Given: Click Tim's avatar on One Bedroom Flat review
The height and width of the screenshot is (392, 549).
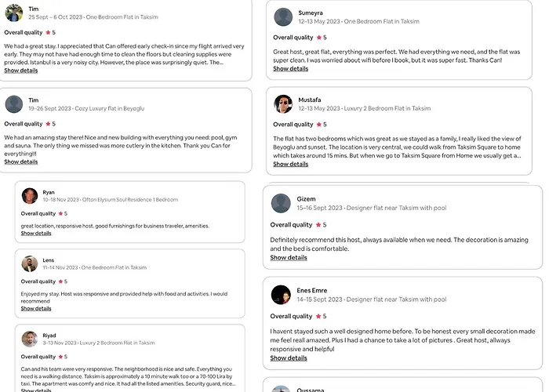Looking at the screenshot, I should [x=14, y=13].
